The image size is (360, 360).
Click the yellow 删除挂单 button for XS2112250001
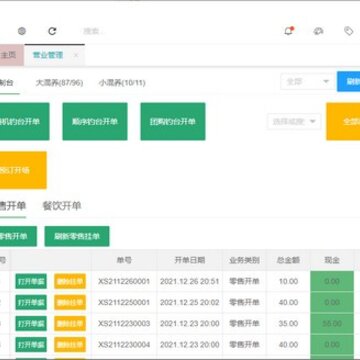pos(70,302)
